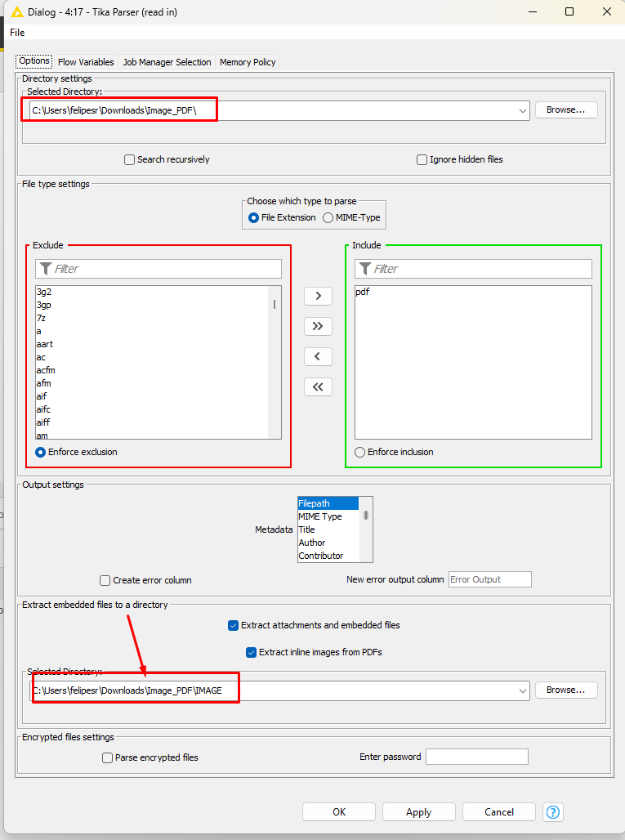Expand the embedded files directory dropdown
Screen dimensions: 625x840
coord(523,690)
